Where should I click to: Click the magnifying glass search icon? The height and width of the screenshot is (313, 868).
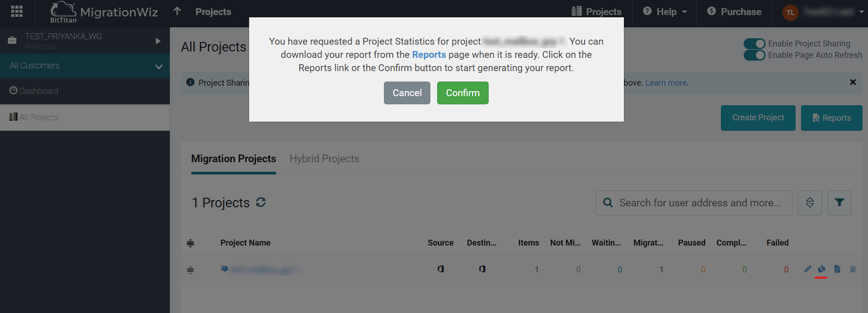point(608,203)
